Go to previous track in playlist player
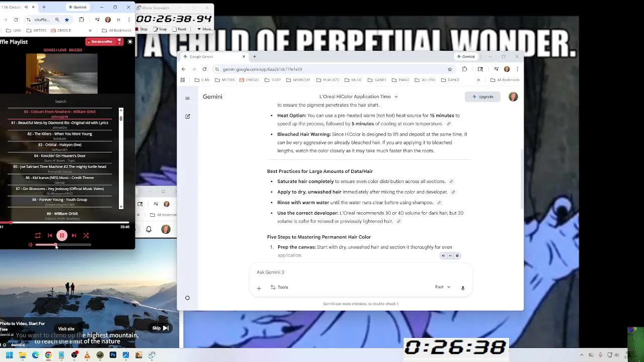The height and width of the screenshot is (362, 644). click(50, 235)
